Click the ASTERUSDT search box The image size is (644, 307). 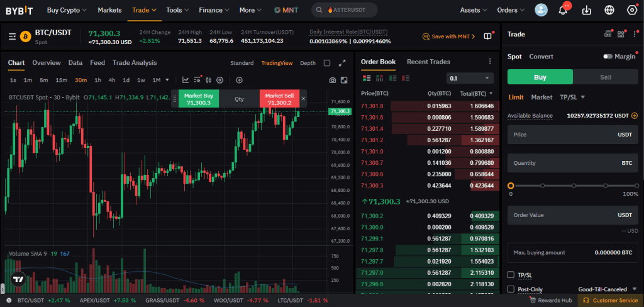pyautogui.click(x=344, y=10)
